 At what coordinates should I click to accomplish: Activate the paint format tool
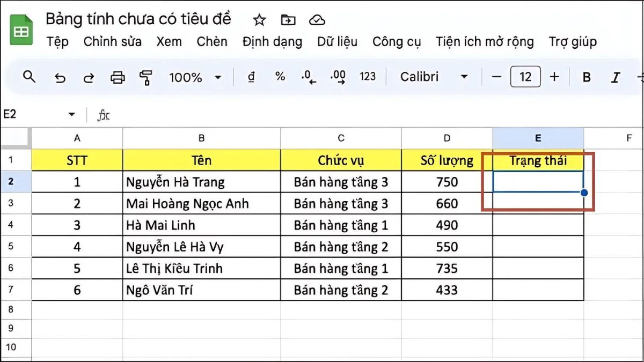point(145,77)
